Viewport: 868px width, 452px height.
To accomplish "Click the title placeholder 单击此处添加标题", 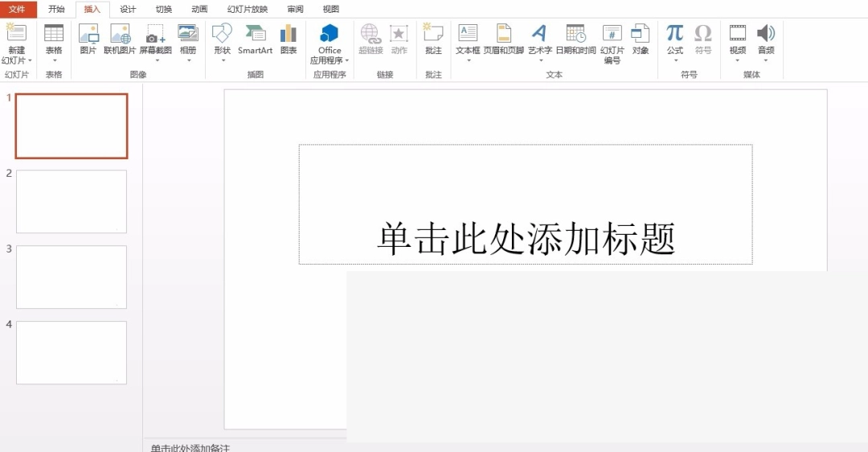I will click(526, 204).
